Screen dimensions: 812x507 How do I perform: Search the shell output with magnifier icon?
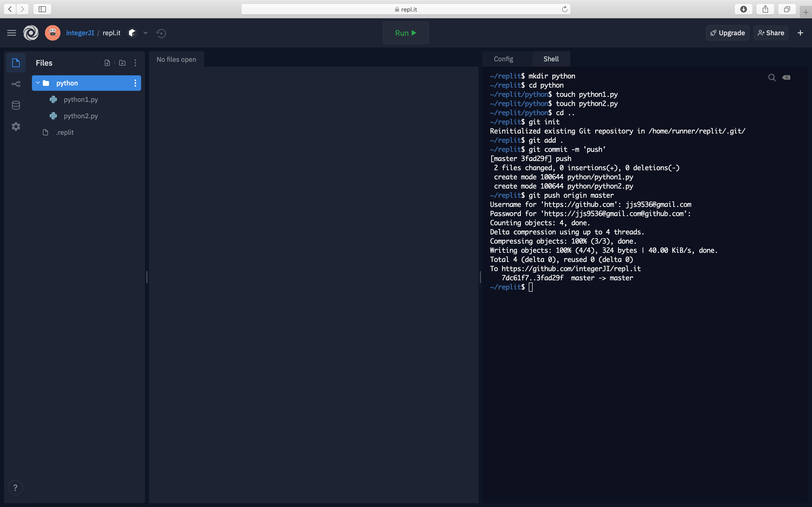pos(772,78)
